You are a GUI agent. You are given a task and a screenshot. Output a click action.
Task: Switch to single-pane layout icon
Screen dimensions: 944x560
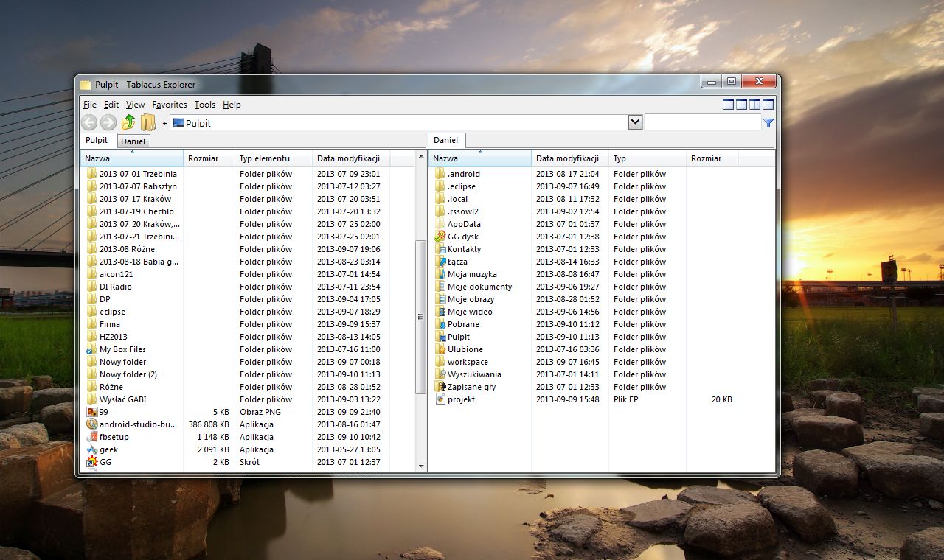(x=729, y=105)
